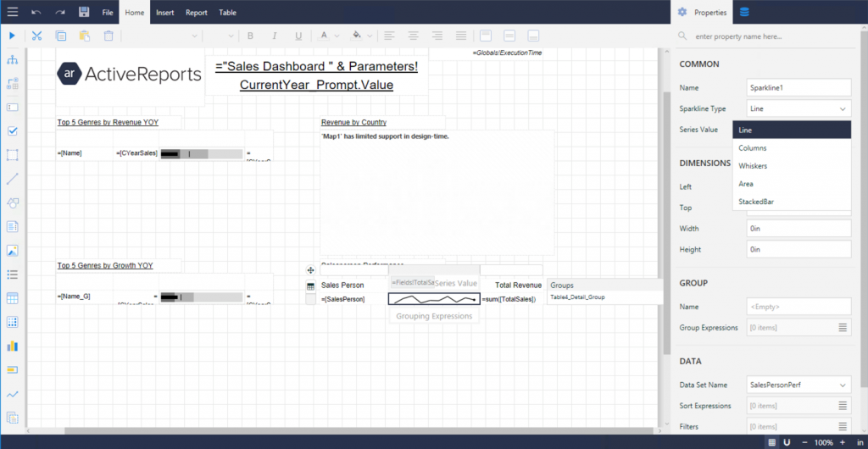Viewport: 868px width, 449px height.
Task: Click the Cut scissors icon
Action: click(36, 36)
